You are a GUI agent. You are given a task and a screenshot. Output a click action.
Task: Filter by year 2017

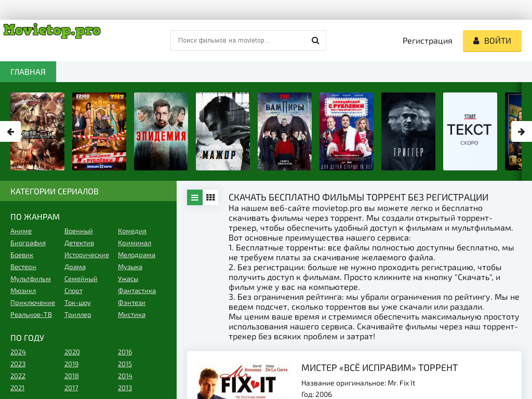coord(71,388)
